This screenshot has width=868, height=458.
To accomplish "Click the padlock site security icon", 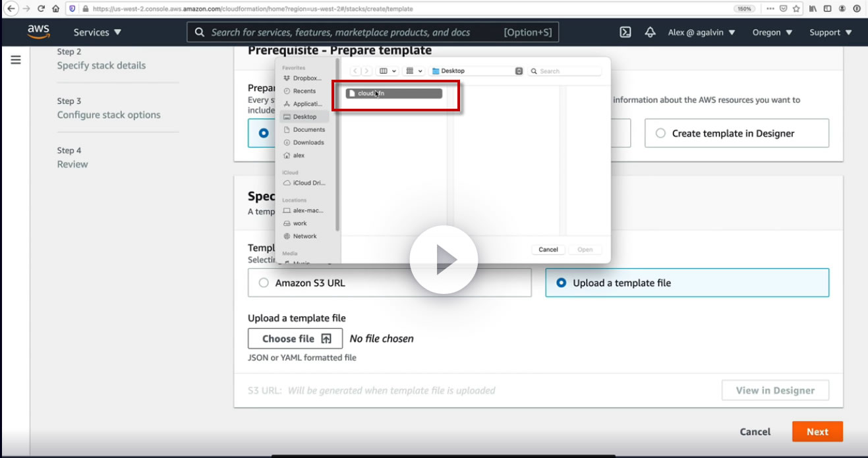I will [x=85, y=9].
